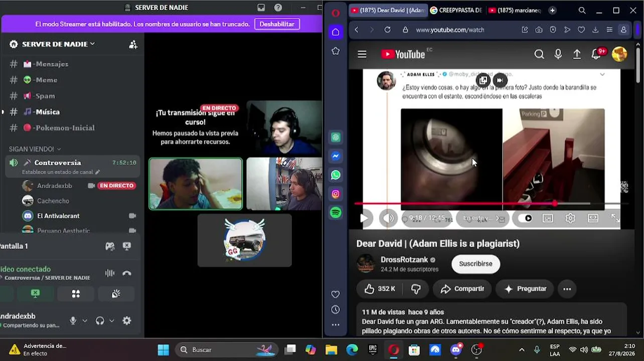Viewport: 644px width, 361px height.
Task: Open the Opera menu logo
Action: tap(336, 13)
